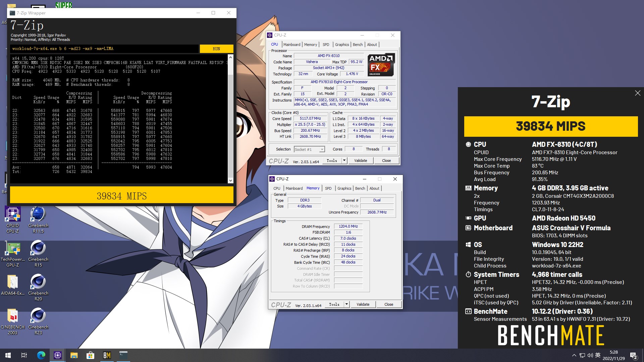
Task: Click Tools button in top CPU-Z
Action: pyautogui.click(x=332, y=161)
